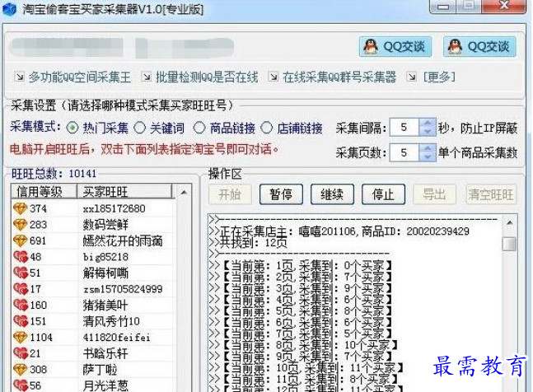Image resolution: width=533 pixels, height=392 pixels.
Task: Click the 继续 button
Action: tap(333, 194)
